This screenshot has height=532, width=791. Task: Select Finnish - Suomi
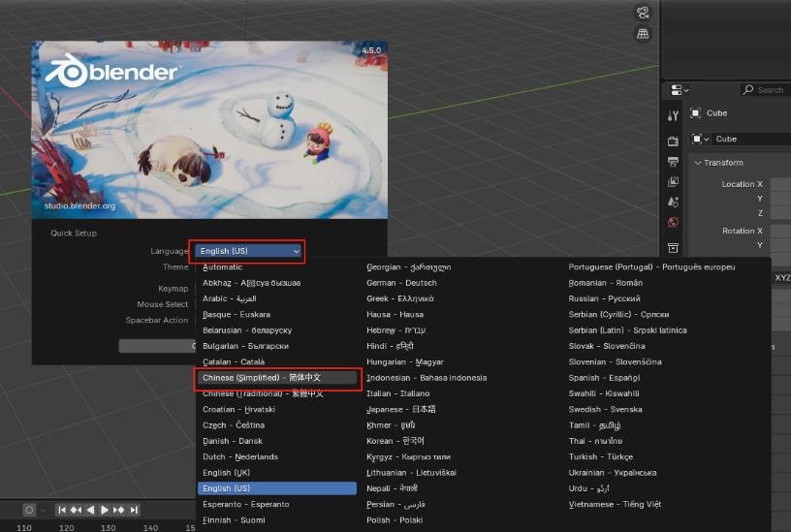click(x=277, y=520)
